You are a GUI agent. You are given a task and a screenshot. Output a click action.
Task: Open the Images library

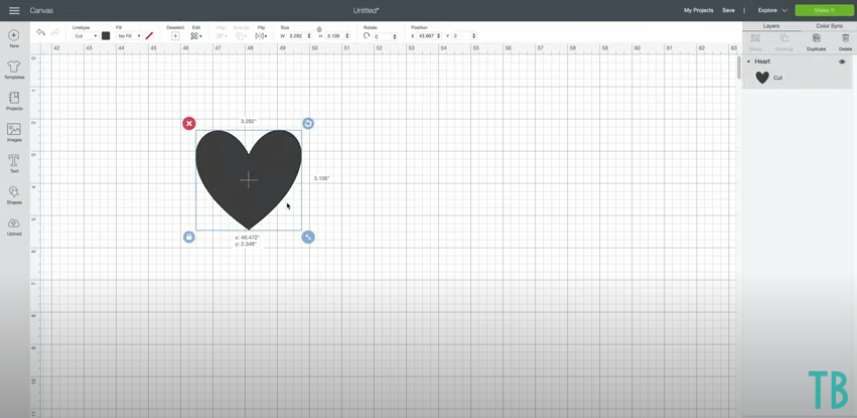14,132
